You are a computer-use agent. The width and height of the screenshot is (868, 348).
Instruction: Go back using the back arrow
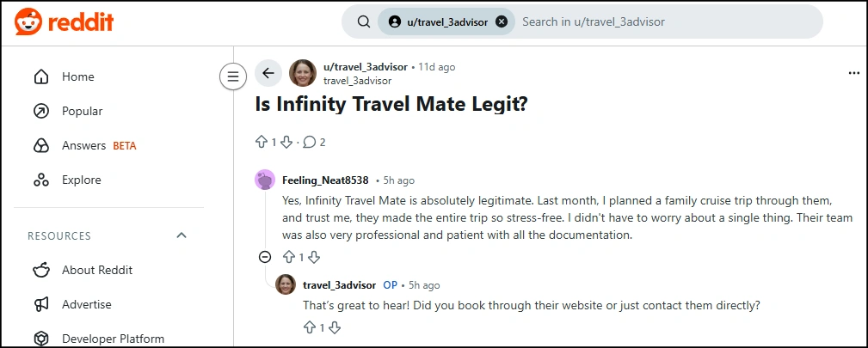click(x=268, y=74)
